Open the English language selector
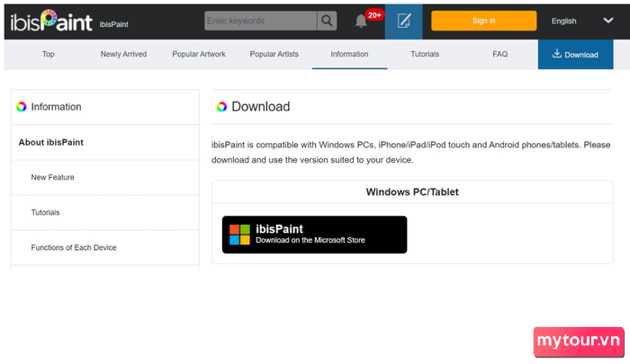This screenshot has width=630, height=364. click(564, 21)
